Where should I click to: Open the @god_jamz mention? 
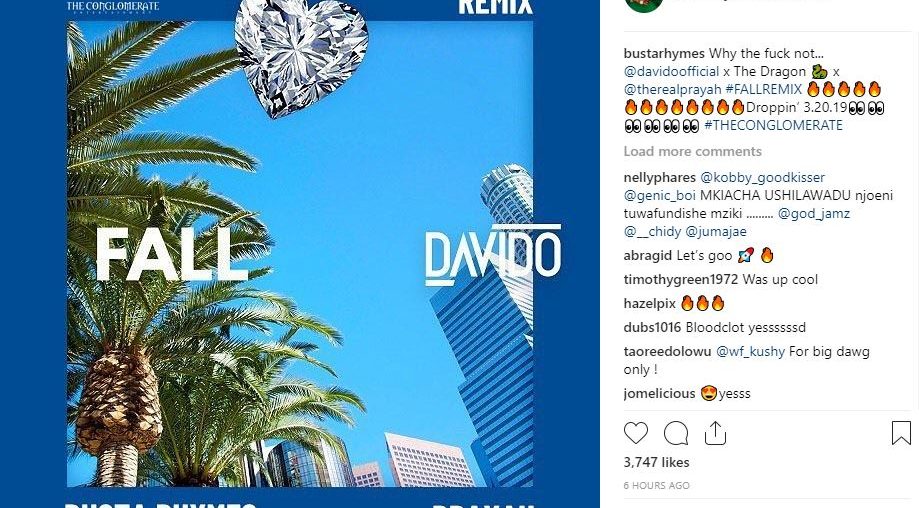point(814,213)
